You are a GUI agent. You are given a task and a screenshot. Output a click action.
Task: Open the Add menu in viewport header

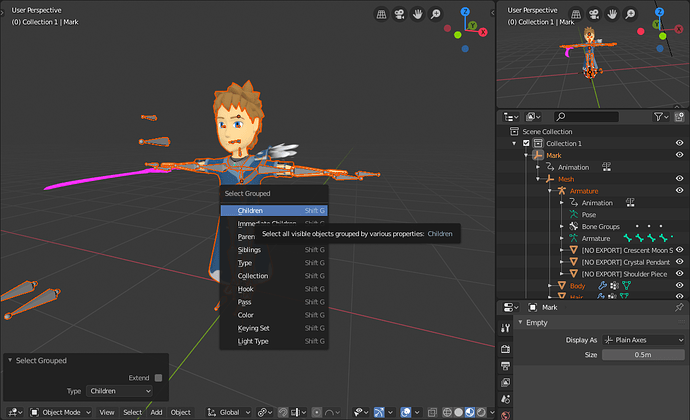(156, 412)
